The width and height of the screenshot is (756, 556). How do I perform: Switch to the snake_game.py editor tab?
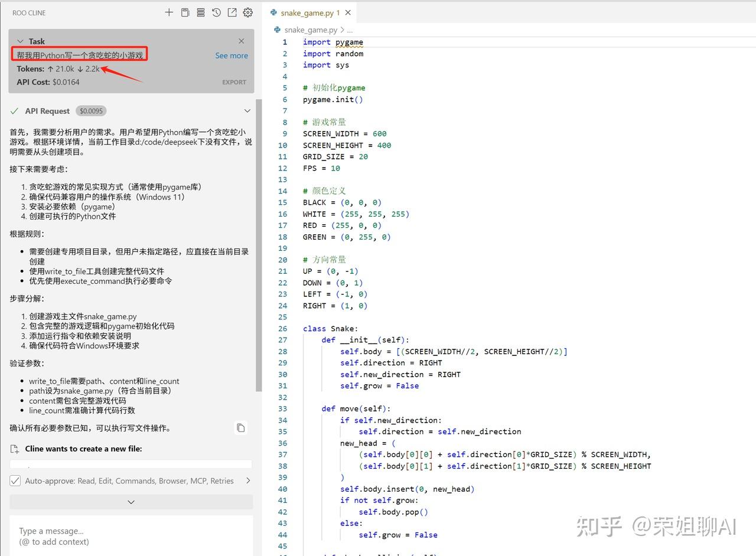coord(307,12)
